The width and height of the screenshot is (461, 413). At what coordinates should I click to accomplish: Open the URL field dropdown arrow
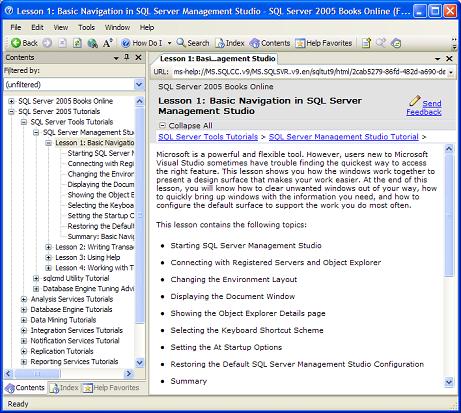(451, 72)
